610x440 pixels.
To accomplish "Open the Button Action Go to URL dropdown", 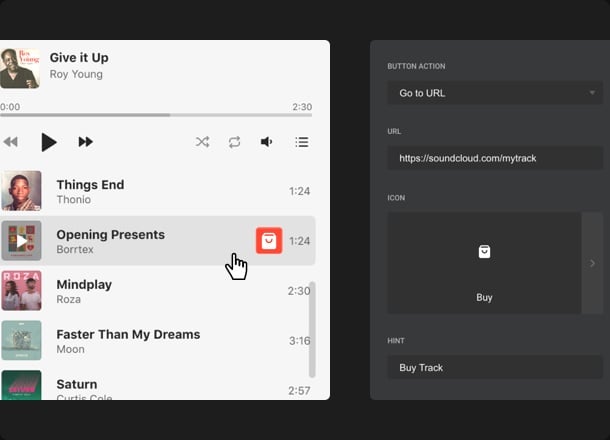I will [x=495, y=93].
